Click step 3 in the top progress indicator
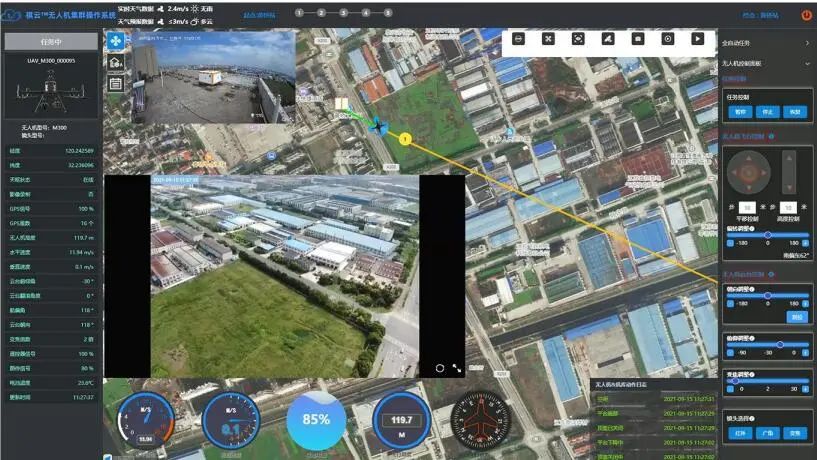 [x=344, y=13]
